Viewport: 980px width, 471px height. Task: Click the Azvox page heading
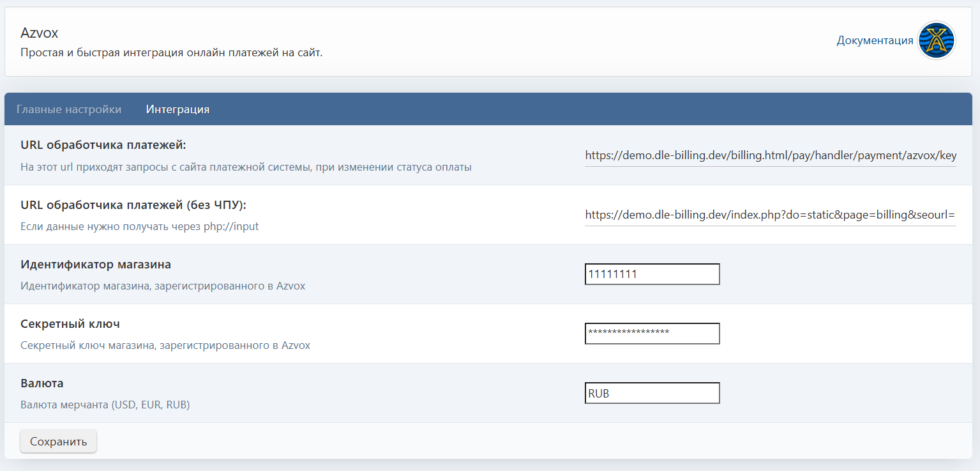[40, 33]
